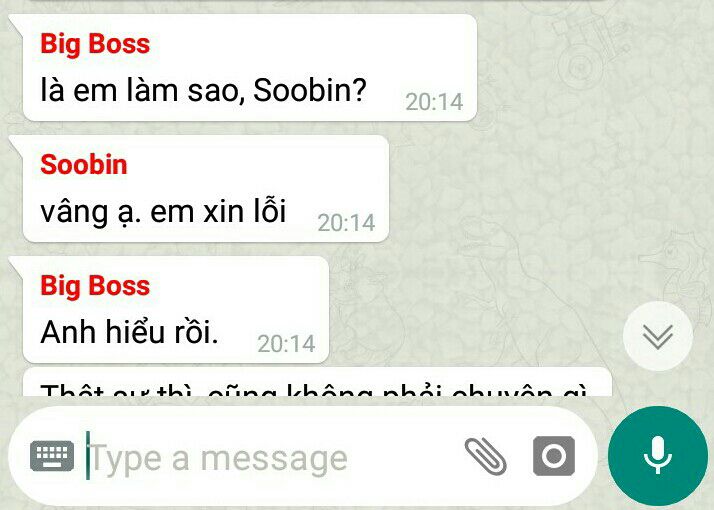Screen dimensions: 714x510
Task: Click the 20:14 timestamp on 'là em làm sao' message
Action: (x=434, y=102)
